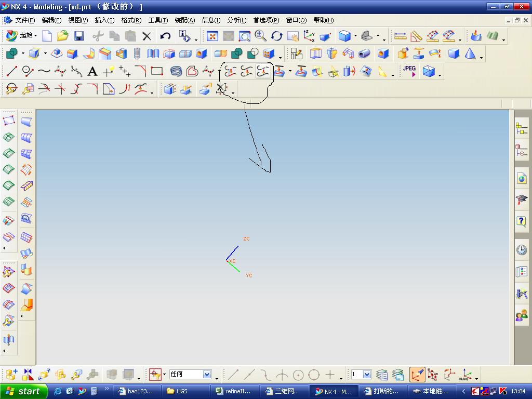
Task: Switch to the 本地磁 taskbar window
Action: click(432, 391)
